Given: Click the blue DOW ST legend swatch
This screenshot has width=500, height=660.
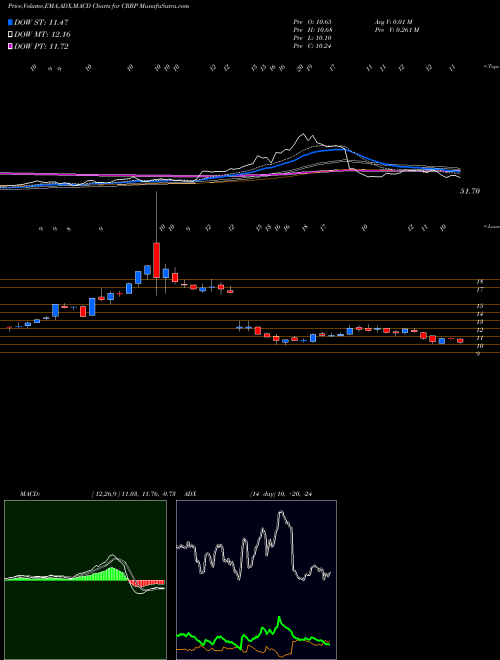Looking at the screenshot, I should [x=10, y=22].
